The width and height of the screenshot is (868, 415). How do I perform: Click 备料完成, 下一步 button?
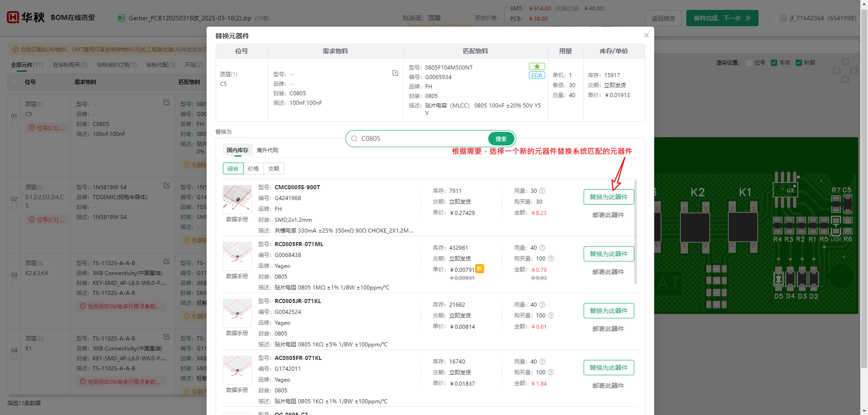coord(722,18)
